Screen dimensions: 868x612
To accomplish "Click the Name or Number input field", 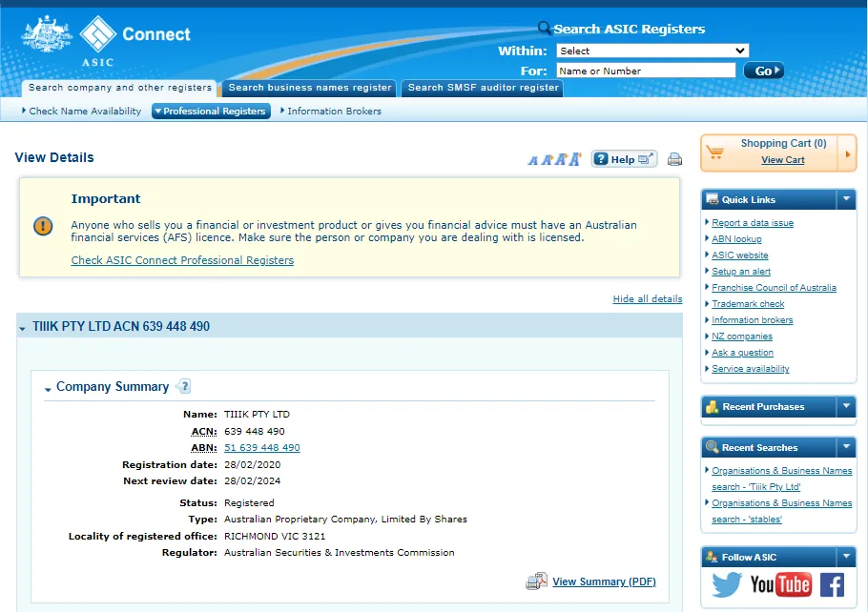I will [646, 71].
